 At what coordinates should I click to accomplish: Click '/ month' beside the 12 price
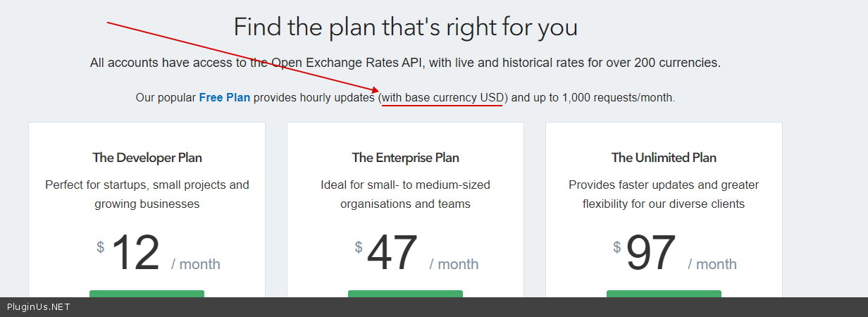196,264
